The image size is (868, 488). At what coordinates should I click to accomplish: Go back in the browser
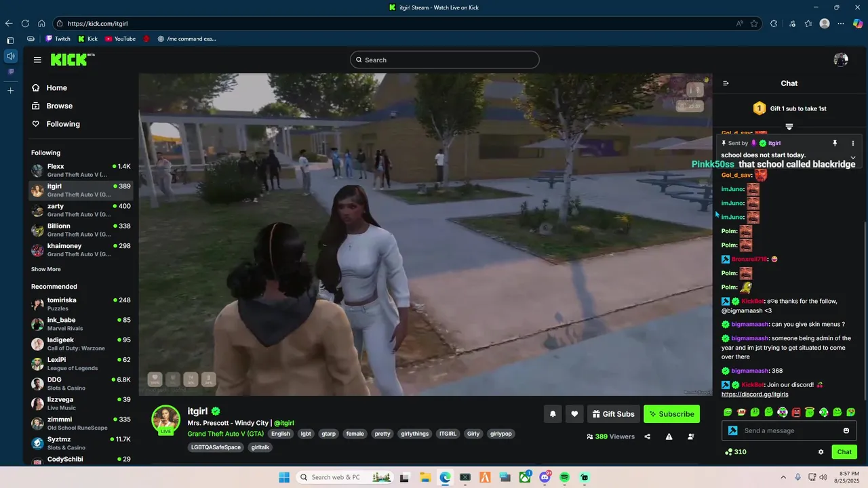9,23
